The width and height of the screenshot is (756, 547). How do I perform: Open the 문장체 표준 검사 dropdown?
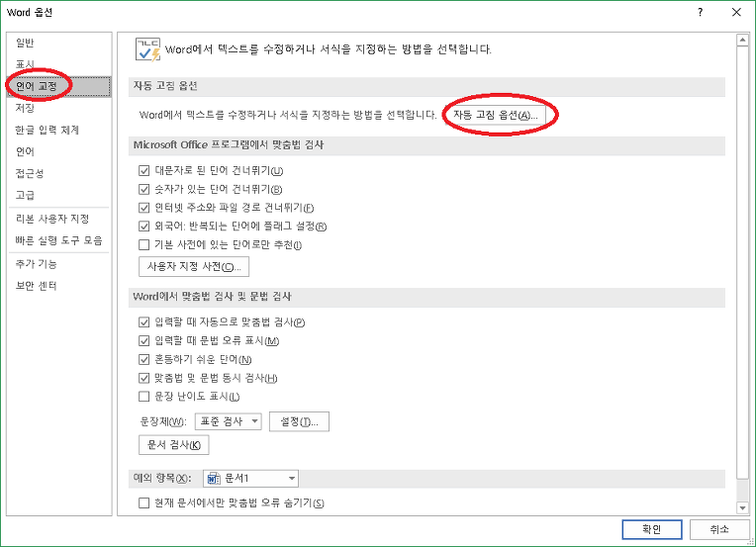[228, 421]
